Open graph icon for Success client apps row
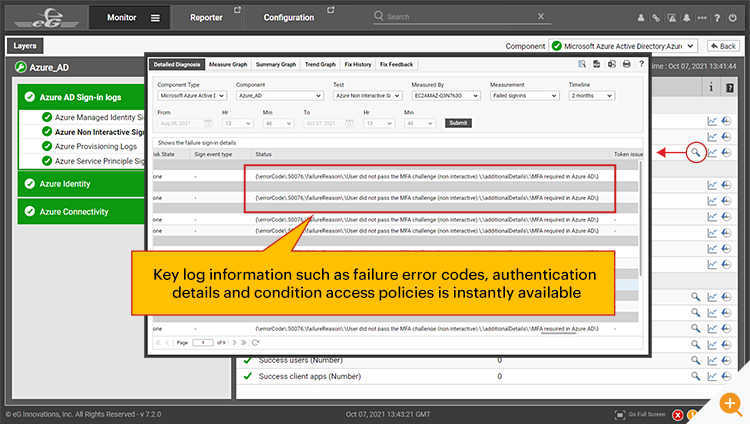 712,376
